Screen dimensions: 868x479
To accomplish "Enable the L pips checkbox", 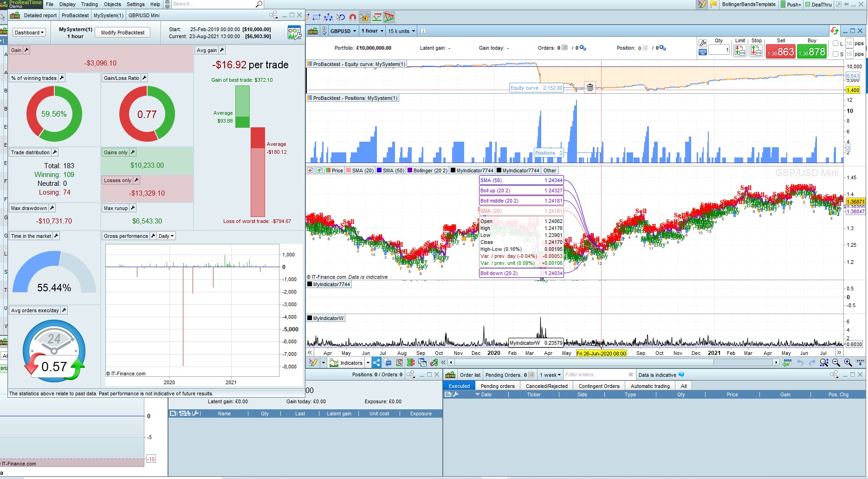I will click(836, 44).
